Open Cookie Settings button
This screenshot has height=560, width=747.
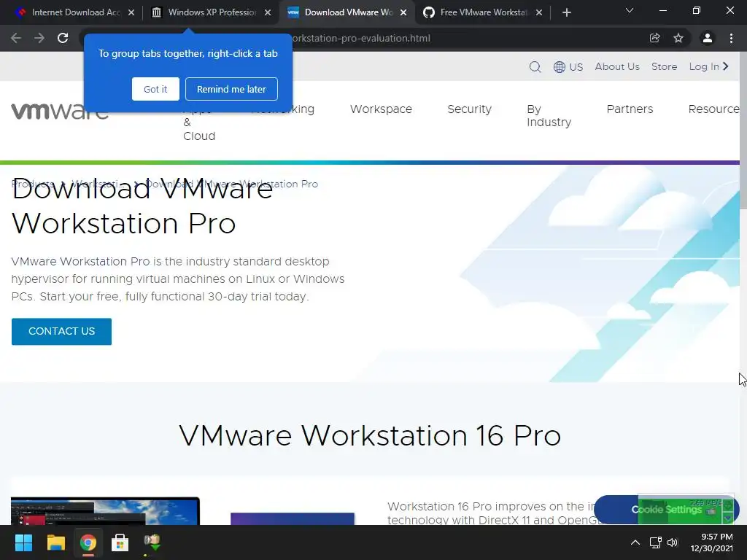667,510
